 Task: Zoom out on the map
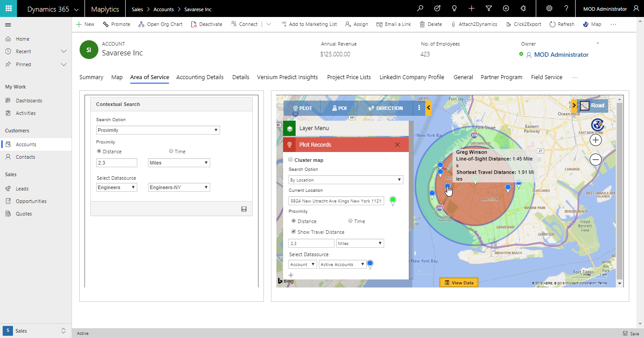(x=595, y=160)
